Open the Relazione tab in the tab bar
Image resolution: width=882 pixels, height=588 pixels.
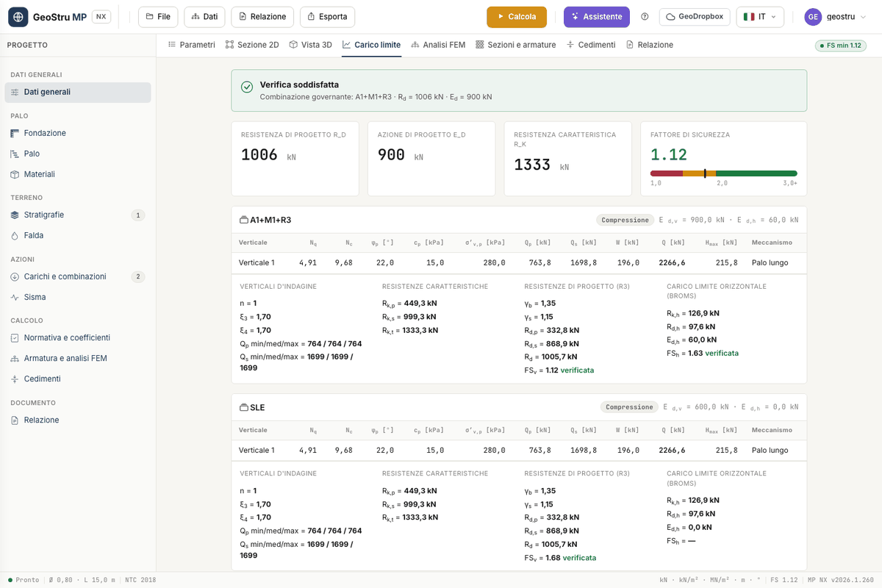(649, 45)
